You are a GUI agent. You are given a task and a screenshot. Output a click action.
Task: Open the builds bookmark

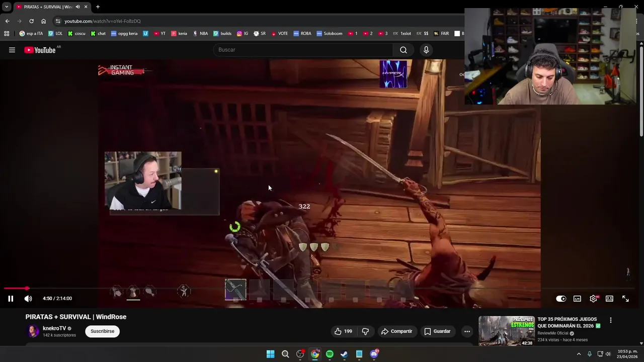222,34
